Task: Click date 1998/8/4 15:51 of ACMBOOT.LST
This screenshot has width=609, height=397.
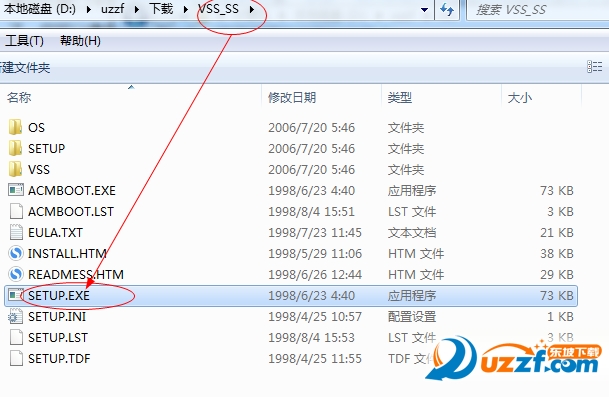Action: click(x=311, y=211)
